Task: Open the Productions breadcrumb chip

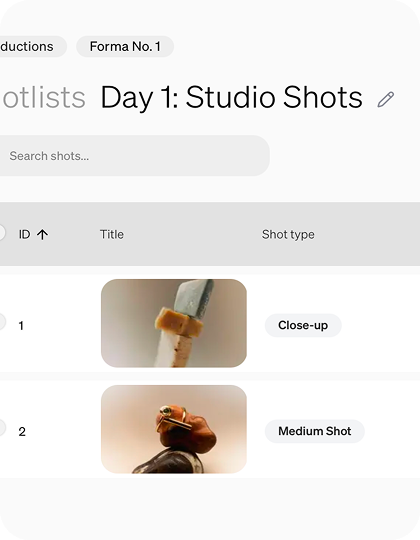Action: [x=33, y=46]
